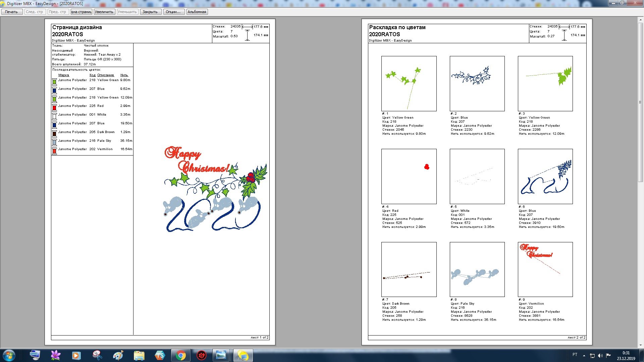The image size is (644, 362).
Task: Click the Печать print button
Action: [12, 12]
